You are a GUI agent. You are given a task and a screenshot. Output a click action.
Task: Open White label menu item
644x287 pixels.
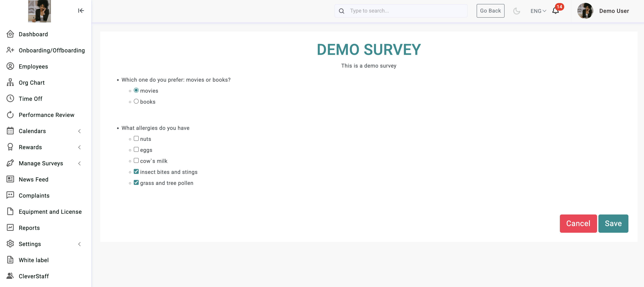click(34, 260)
